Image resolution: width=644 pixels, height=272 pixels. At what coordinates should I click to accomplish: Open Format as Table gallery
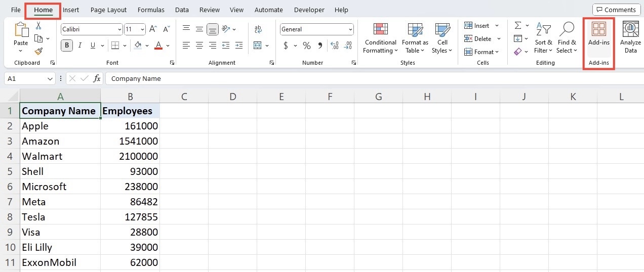415,38
